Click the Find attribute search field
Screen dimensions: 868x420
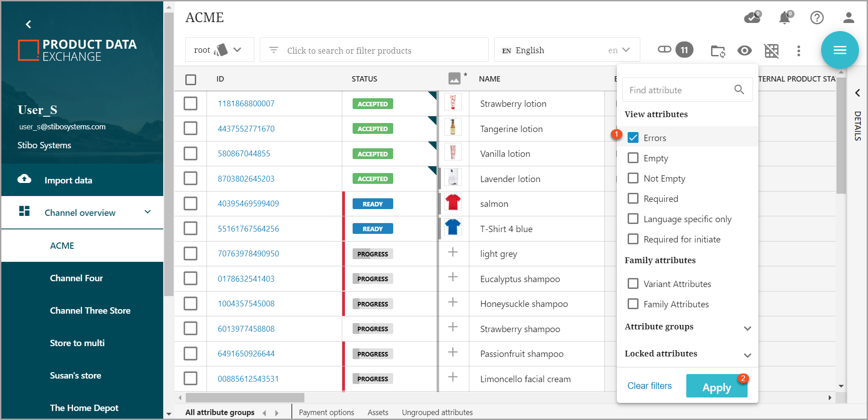(679, 90)
